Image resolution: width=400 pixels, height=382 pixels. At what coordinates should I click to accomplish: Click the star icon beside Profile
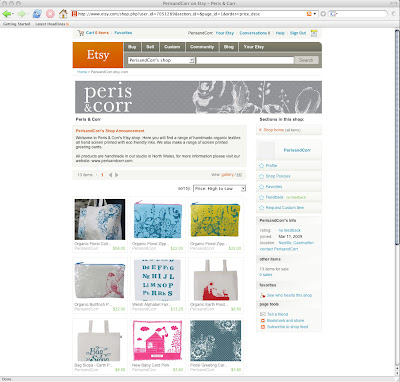click(262, 166)
